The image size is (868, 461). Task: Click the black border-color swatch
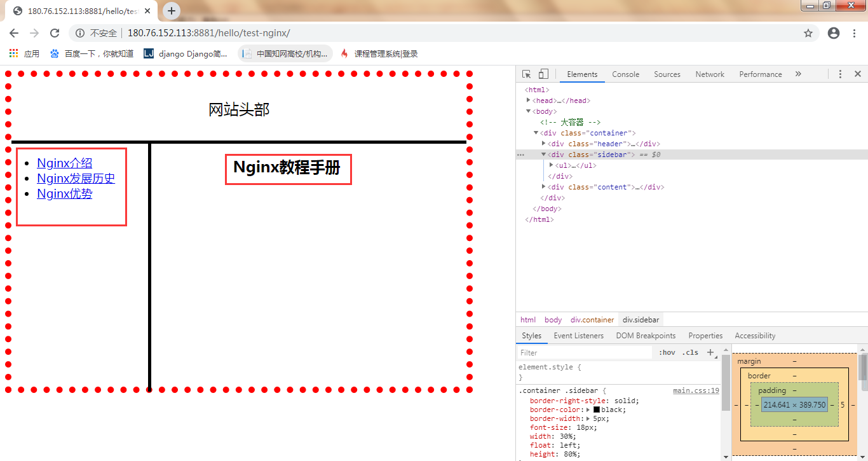point(597,410)
